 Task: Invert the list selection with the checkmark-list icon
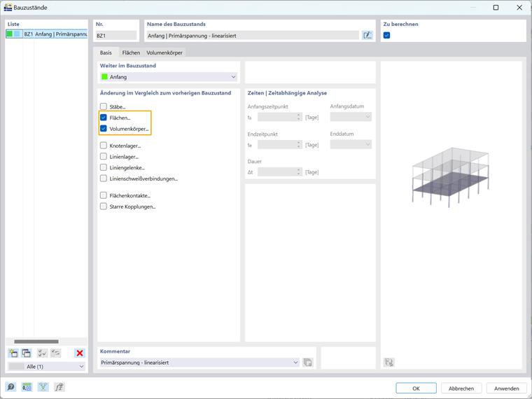tap(55, 353)
